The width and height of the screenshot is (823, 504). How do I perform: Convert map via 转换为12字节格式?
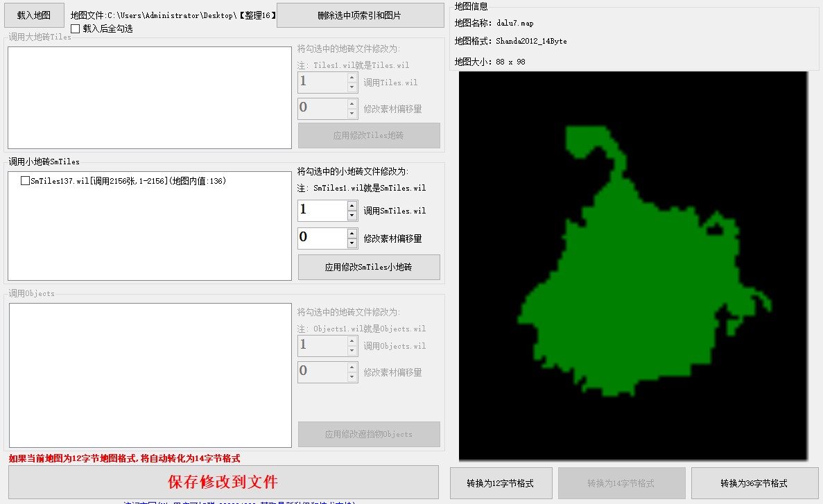tap(501, 483)
